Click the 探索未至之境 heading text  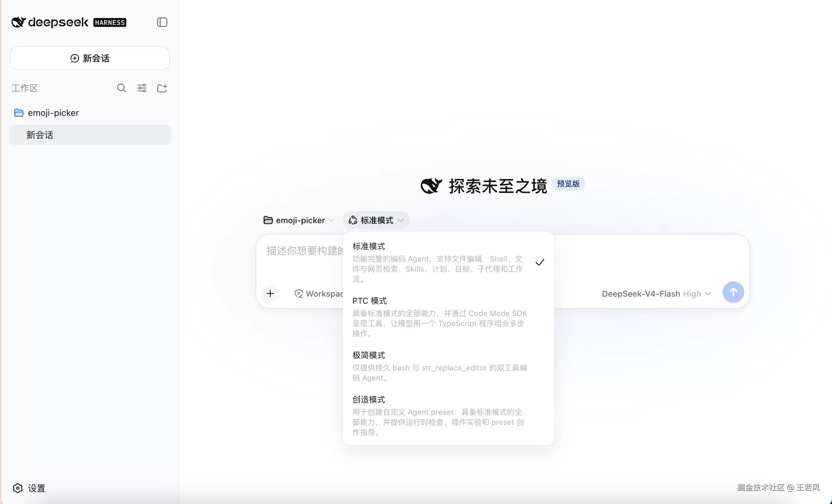[498, 186]
